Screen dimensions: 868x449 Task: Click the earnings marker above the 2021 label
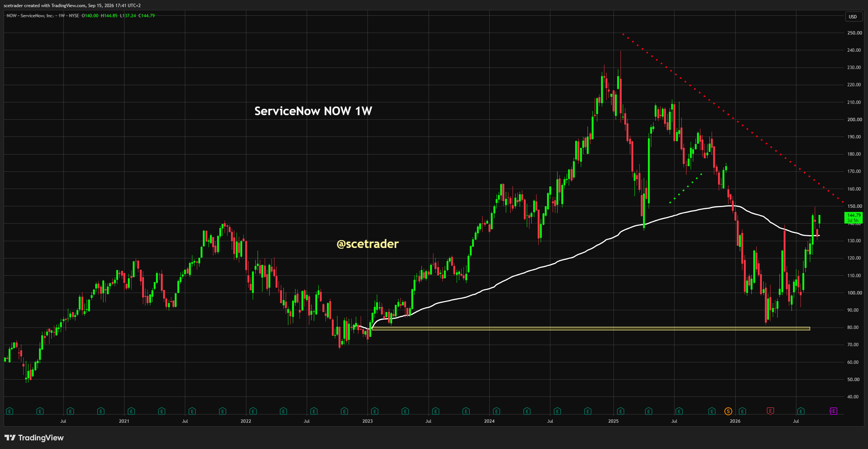click(x=131, y=411)
